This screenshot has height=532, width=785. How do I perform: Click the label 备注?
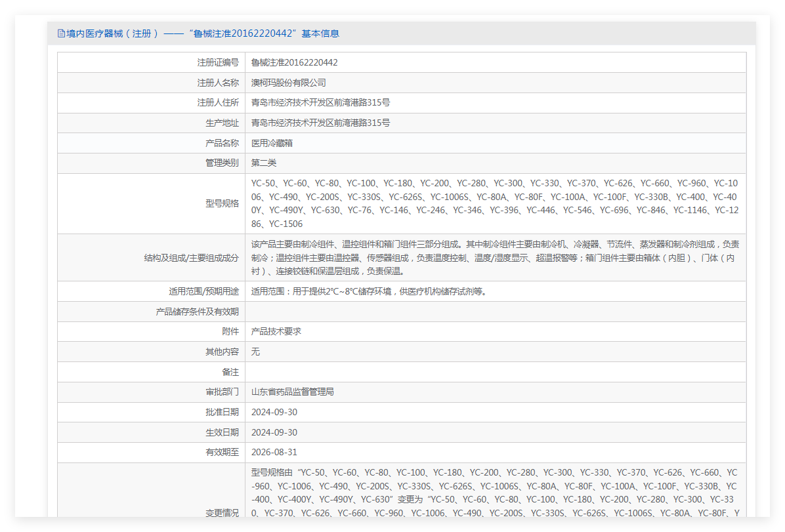[230, 372]
